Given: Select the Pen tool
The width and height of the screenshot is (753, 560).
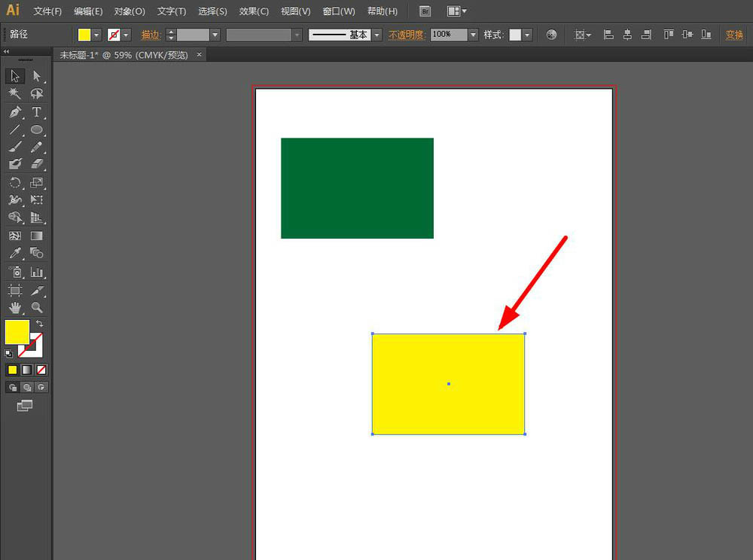Looking at the screenshot, I should pos(15,112).
